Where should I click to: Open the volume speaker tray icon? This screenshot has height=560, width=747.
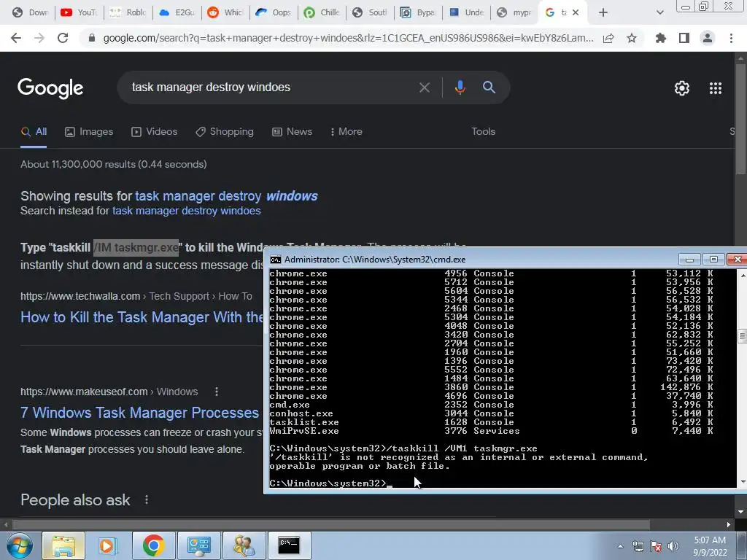[673, 546]
